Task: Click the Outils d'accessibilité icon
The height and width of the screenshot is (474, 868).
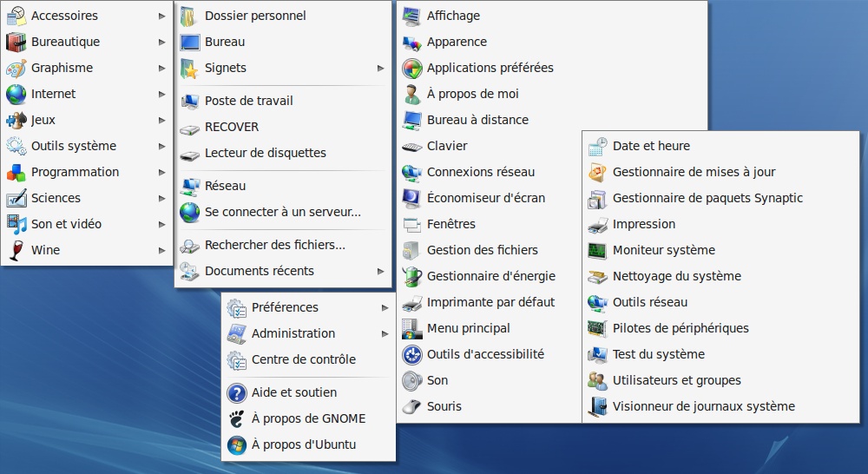Action: click(x=411, y=354)
